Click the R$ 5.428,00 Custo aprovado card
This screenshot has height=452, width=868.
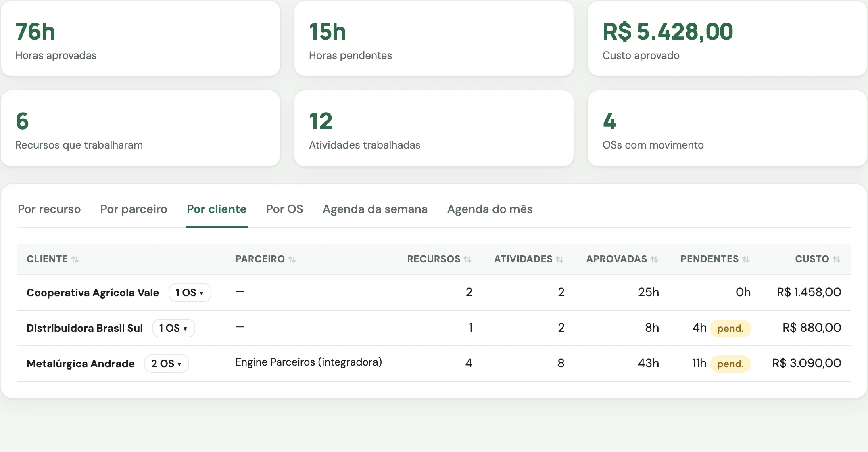[728, 38]
